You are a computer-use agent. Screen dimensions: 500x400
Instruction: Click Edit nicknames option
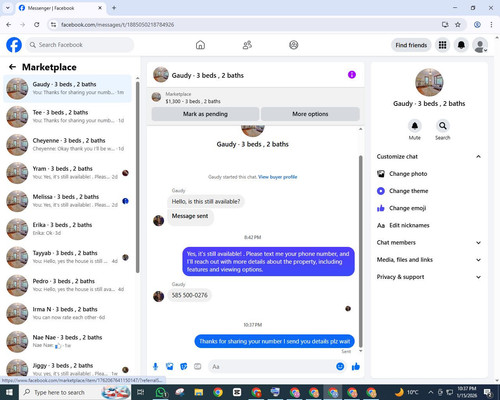pyautogui.click(x=409, y=225)
